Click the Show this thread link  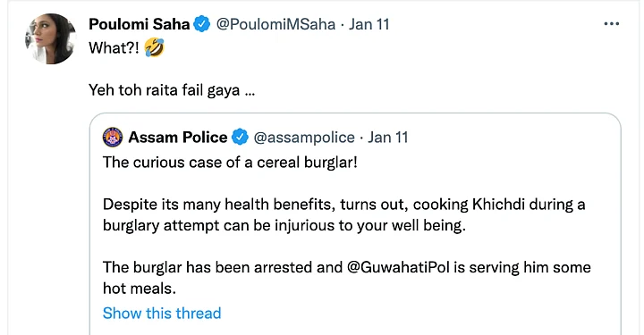pos(162,314)
